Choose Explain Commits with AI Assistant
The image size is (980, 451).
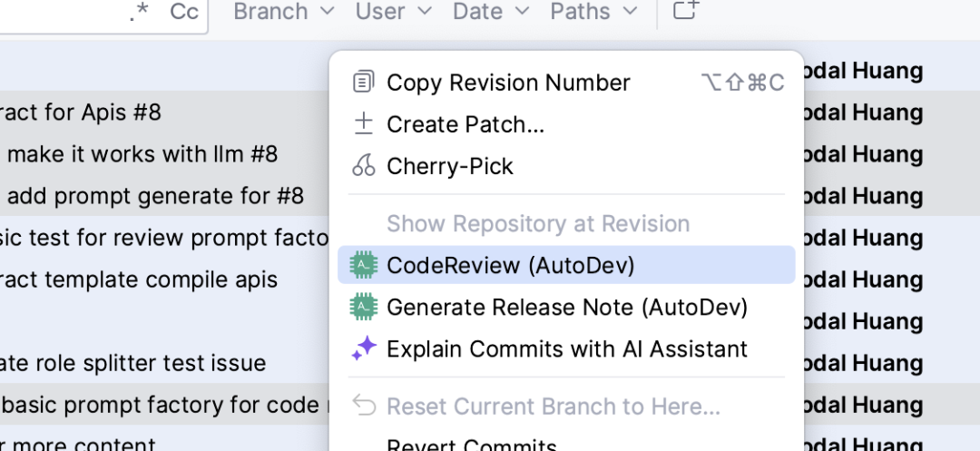pos(567,349)
